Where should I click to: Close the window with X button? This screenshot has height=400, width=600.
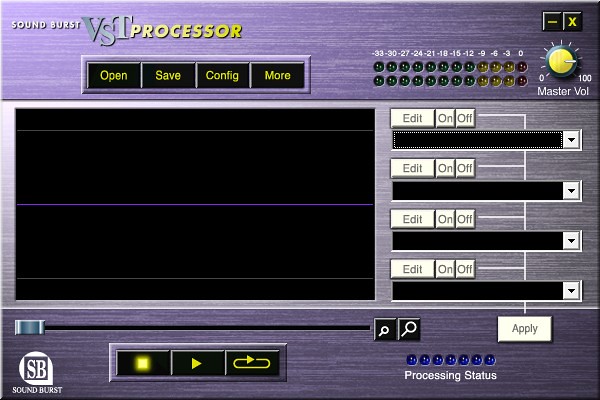(x=572, y=22)
